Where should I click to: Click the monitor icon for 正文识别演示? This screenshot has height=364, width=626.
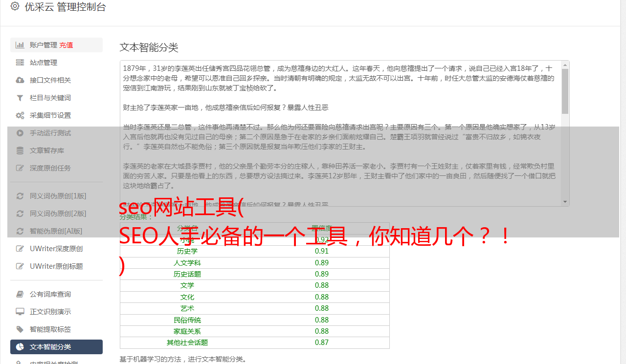(20, 312)
